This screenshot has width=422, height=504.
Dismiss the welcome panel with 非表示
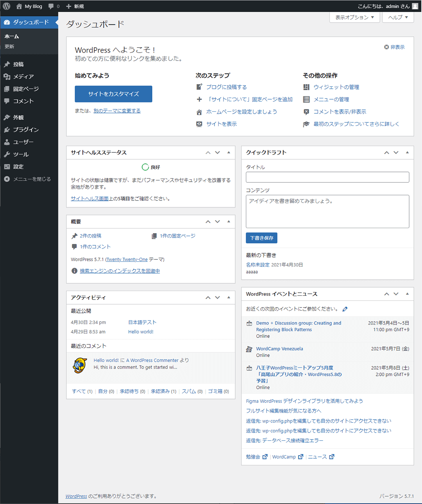pos(394,47)
